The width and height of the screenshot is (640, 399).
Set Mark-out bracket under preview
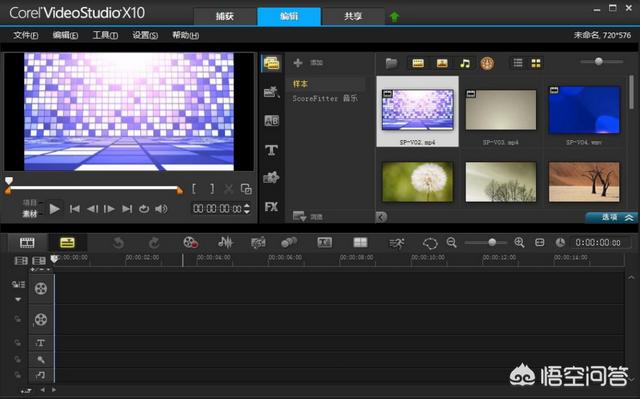pos(212,188)
